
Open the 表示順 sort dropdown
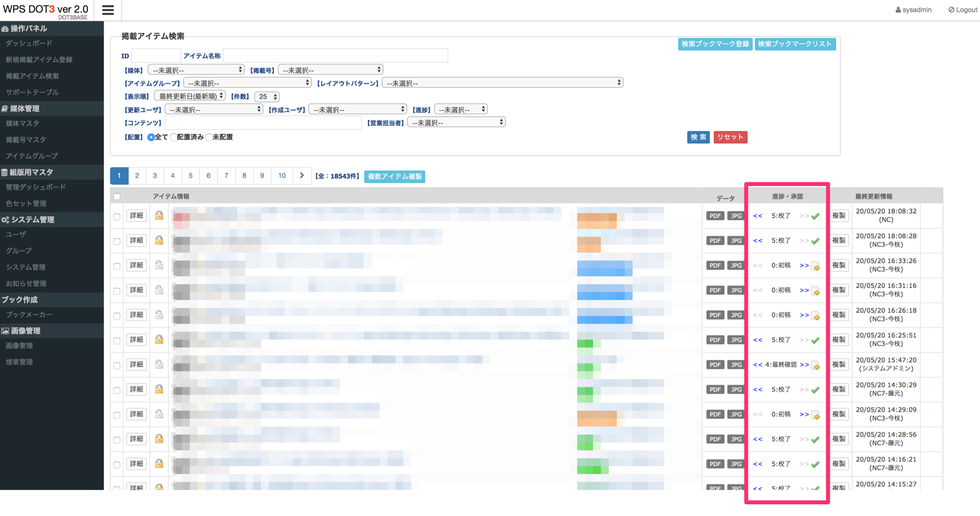click(x=190, y=96)
